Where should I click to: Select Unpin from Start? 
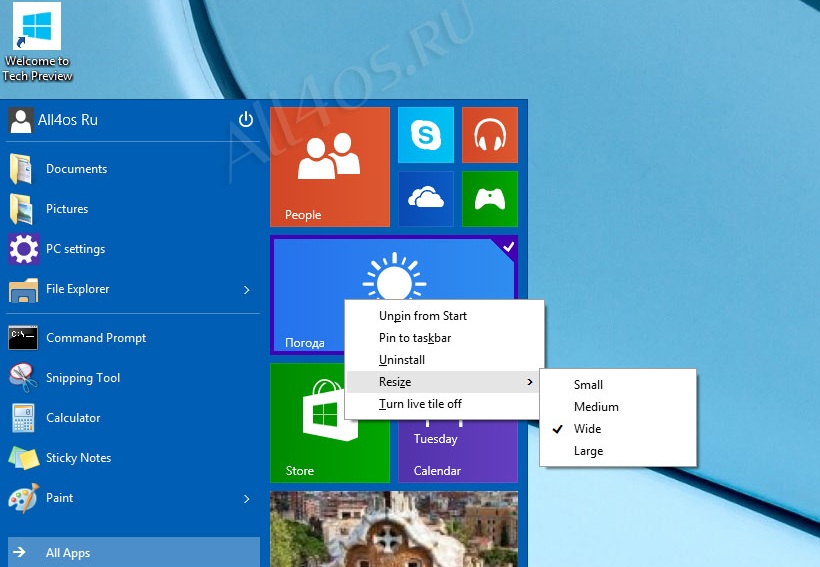point(443,316)
